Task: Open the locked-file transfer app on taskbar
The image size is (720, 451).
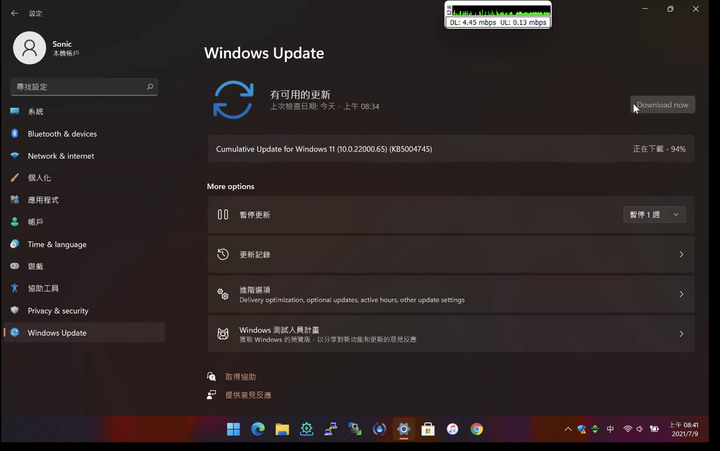Action: tap(355, 429)
